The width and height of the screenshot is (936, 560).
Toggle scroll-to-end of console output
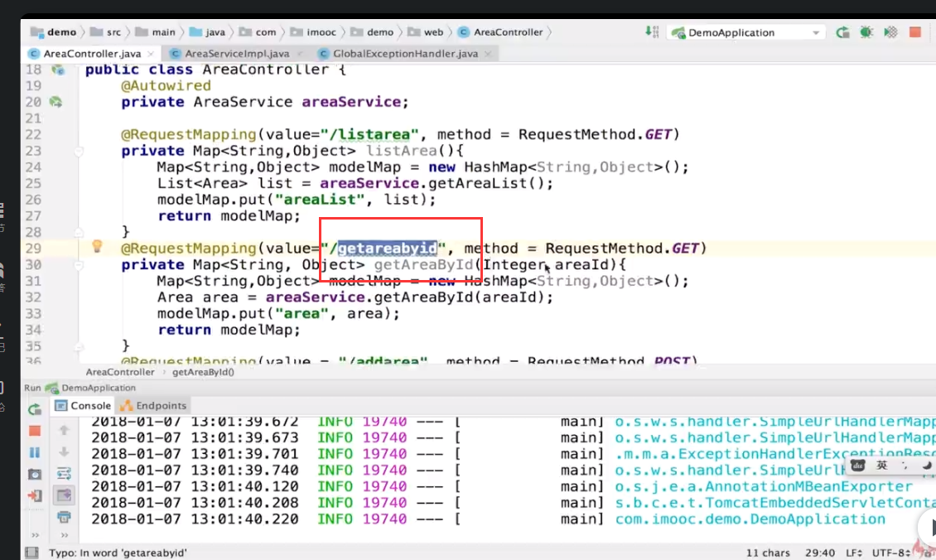[x=64, y=495]
